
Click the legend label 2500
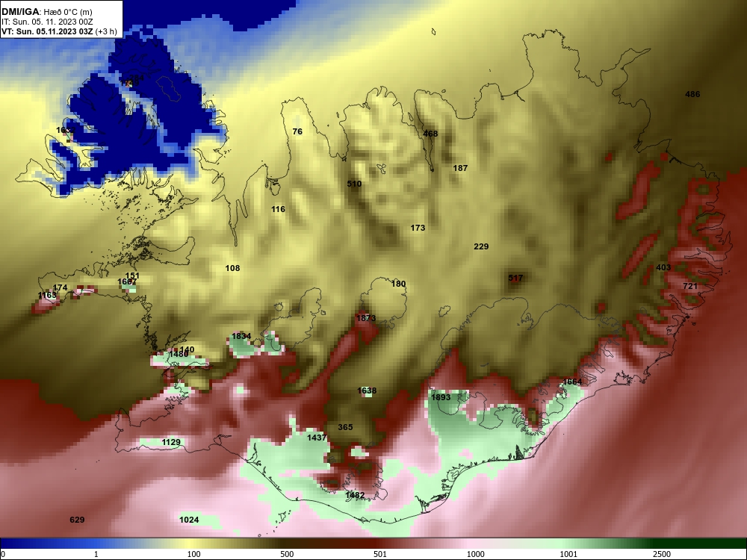tap(662, 554)
